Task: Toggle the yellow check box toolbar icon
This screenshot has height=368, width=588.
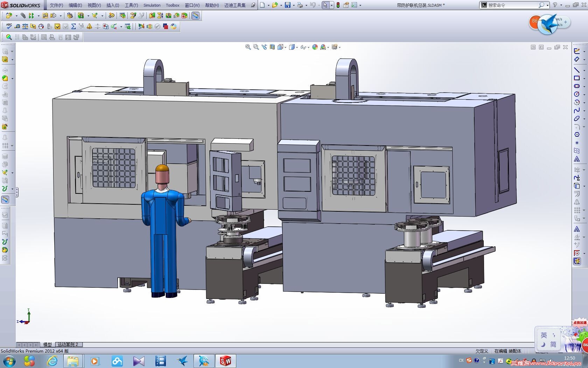Action: 57,26
